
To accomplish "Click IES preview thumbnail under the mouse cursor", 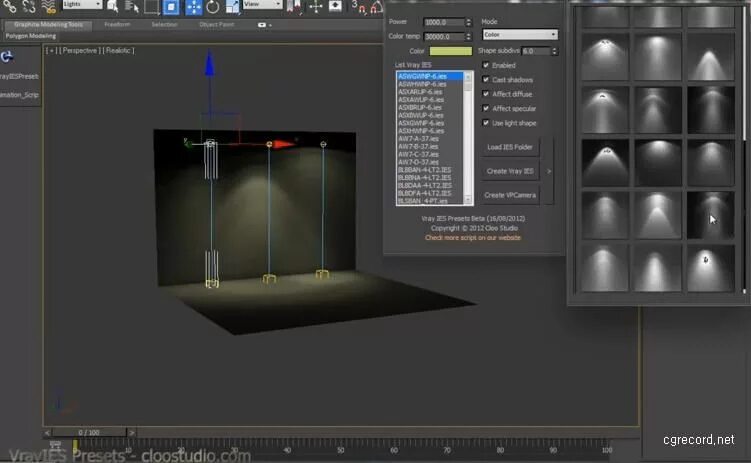I will tap(711, 215).
